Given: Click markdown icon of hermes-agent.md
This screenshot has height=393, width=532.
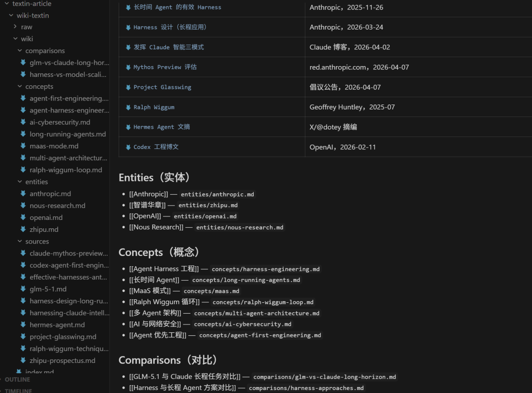Looking at the screenshot, I should 23,324.
